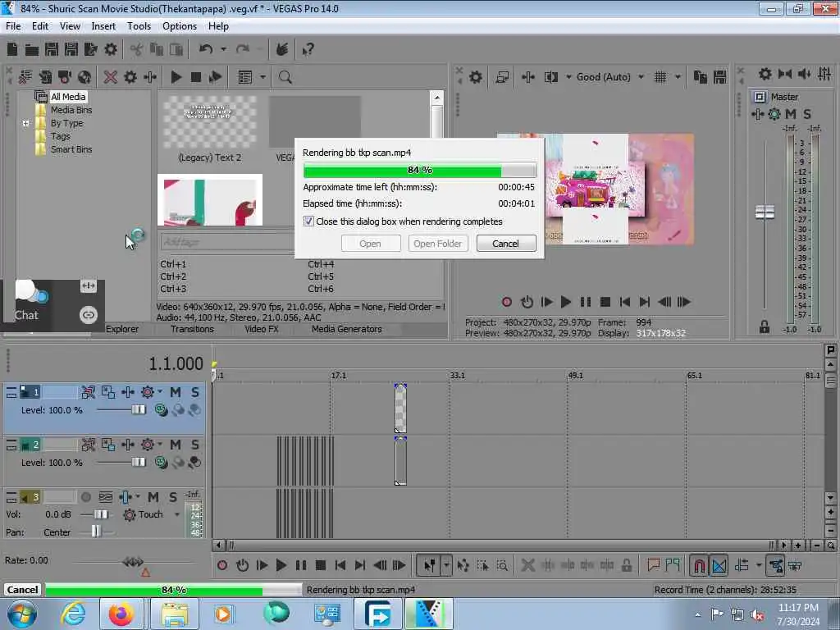This screenshot has width=840, height=630.
Task: Mute audio track 3
Action: pyautogui.click(x=153, y=498)
